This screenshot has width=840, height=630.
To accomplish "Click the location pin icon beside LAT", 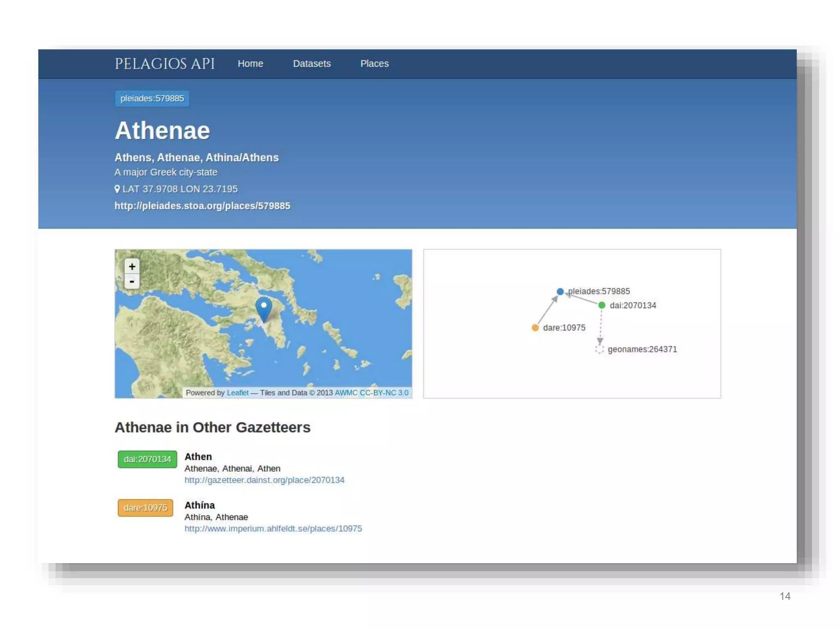I will tap(117, 189).
